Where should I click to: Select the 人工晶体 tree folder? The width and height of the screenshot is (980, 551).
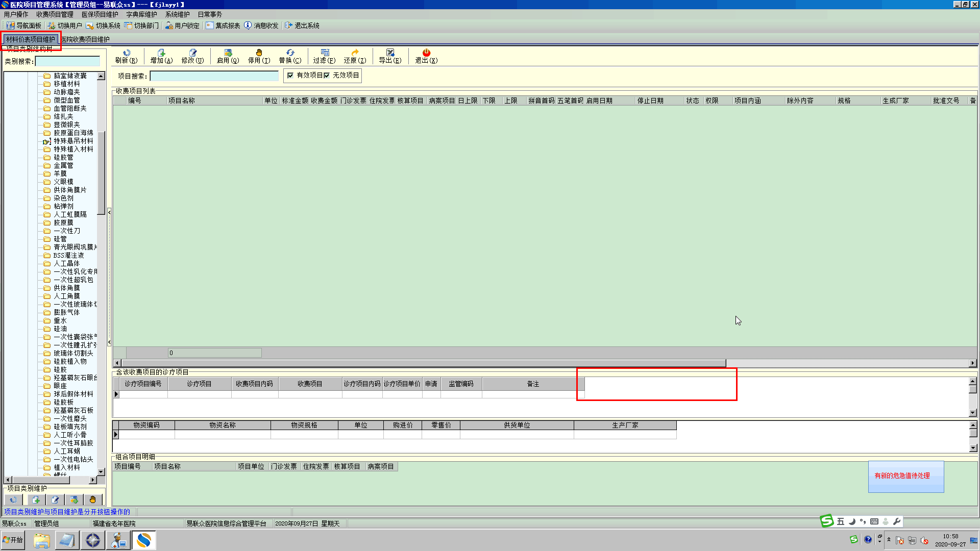[66, 263]
